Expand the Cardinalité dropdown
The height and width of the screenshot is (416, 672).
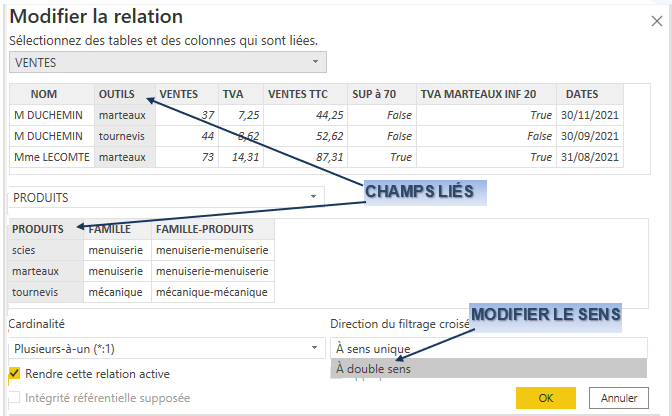[x=167, y=348]
